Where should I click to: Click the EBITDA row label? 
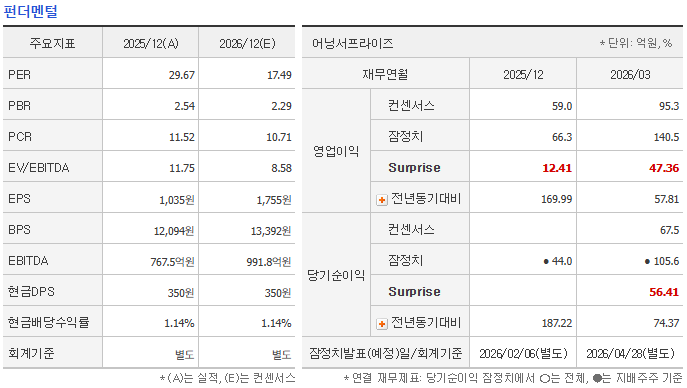(x=28, y=261)
